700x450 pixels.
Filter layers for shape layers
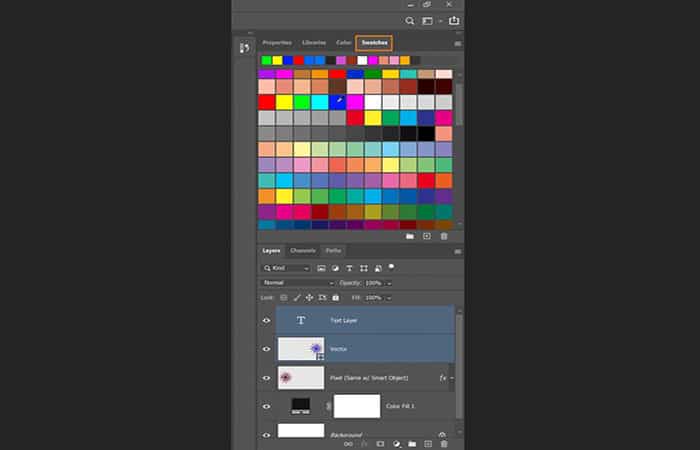pyautogui.click(x=364, y=268)
